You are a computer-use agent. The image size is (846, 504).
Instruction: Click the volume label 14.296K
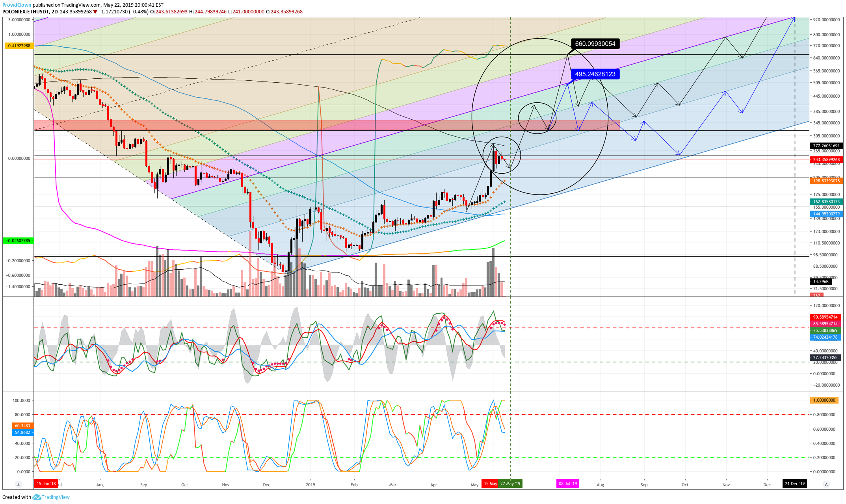[821, 282]
